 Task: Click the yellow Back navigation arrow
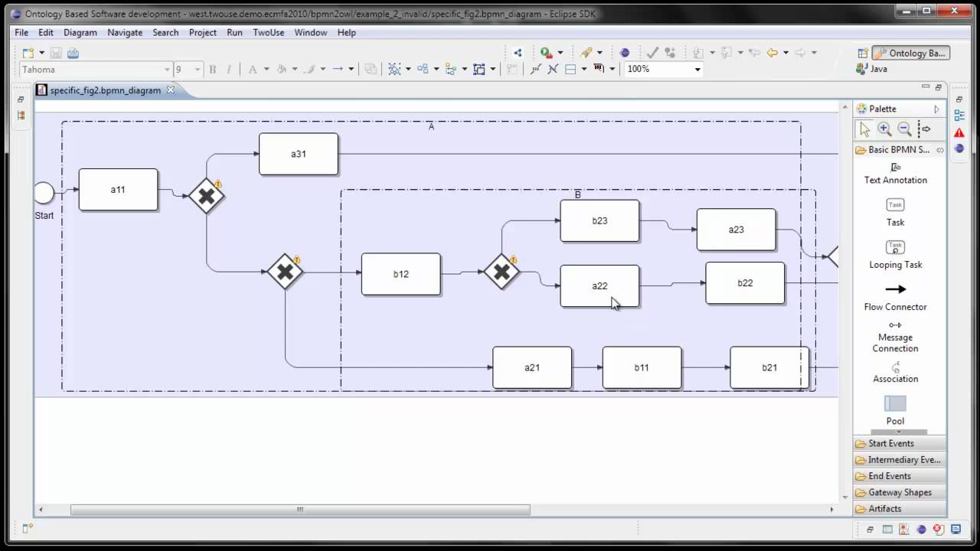[x=772, y=53]
